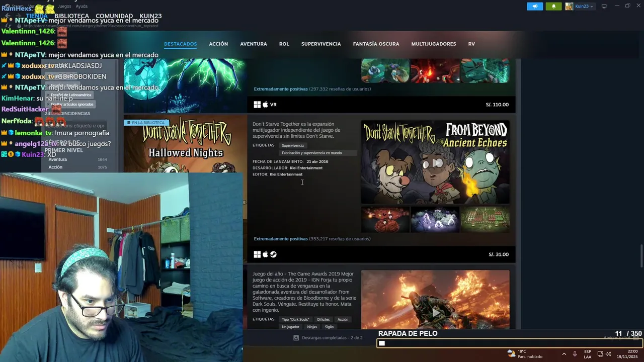
Task: Click the Windows platform icon beside VR
Action: click(x=257, y=105)
